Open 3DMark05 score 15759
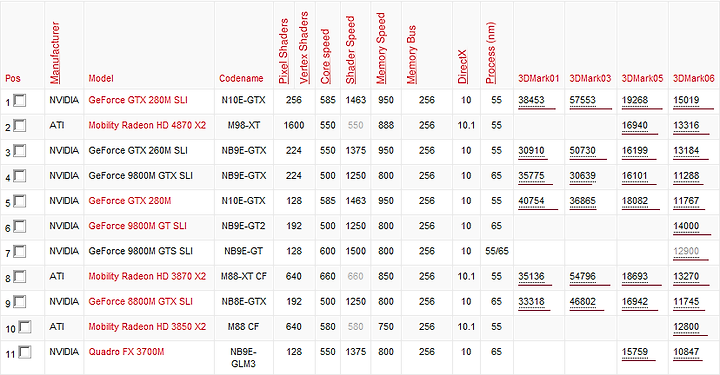The height and width of the screenshot is (375, 720). point(635,352)
